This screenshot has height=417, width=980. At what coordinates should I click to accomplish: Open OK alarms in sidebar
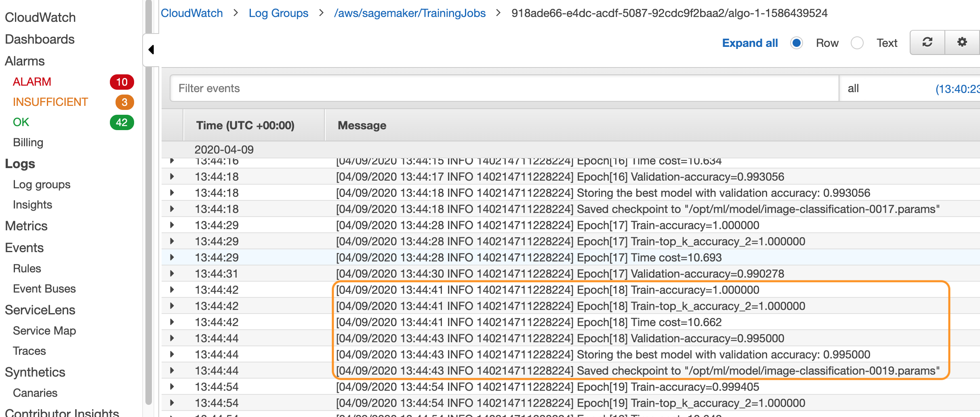[x=21, y=122]
